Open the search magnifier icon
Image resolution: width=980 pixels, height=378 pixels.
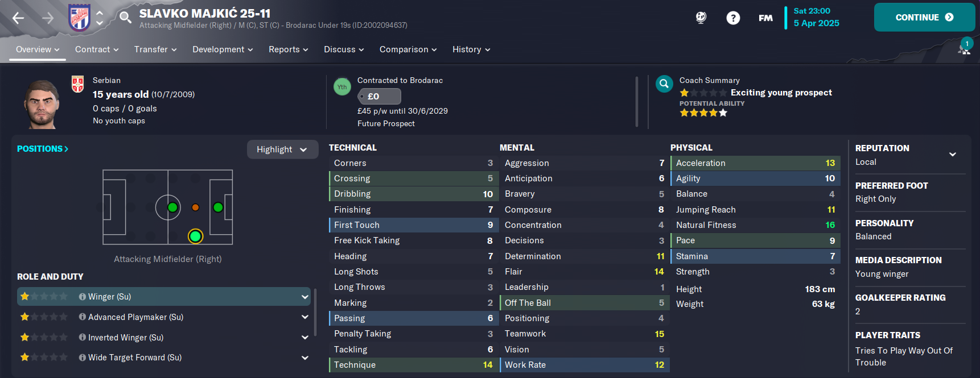click(x=125, y=18)
